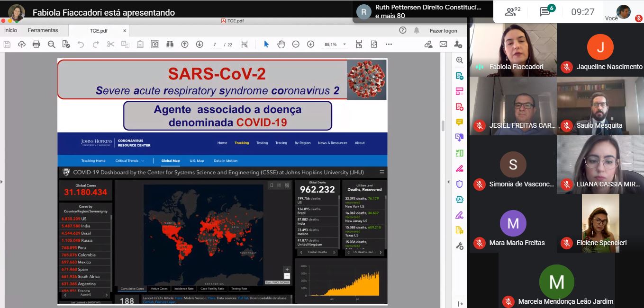Click the Tracking nav link
Image resolution: width=644 pixels, height=308 pixels.
coord(242,143)
